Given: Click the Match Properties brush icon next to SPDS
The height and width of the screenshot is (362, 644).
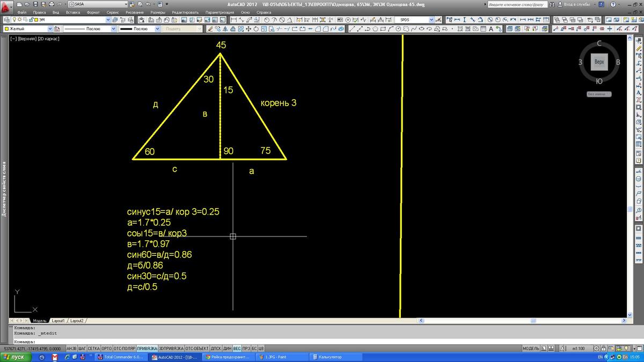Looking at the screenshot, I should [438, 20].
